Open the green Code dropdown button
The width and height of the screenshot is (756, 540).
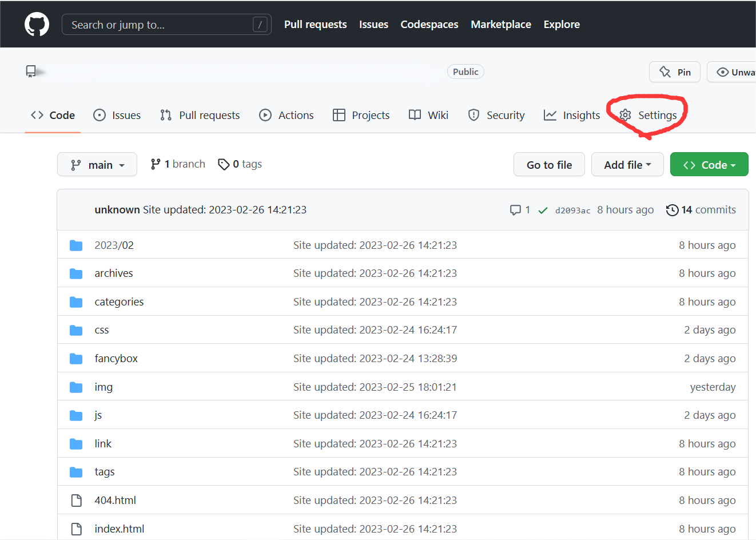click(709, 165)
